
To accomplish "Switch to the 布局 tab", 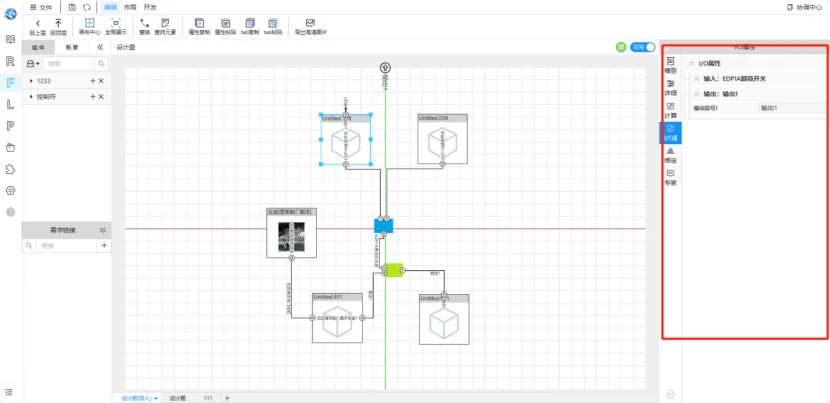I will click(x=130, y=7).
